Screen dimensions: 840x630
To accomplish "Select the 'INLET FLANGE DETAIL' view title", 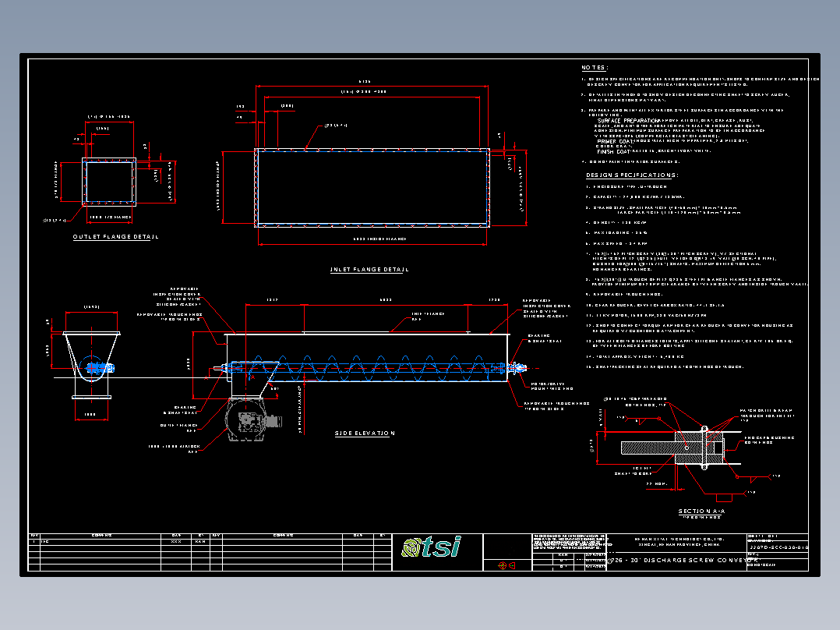I will tap(369, 270).
